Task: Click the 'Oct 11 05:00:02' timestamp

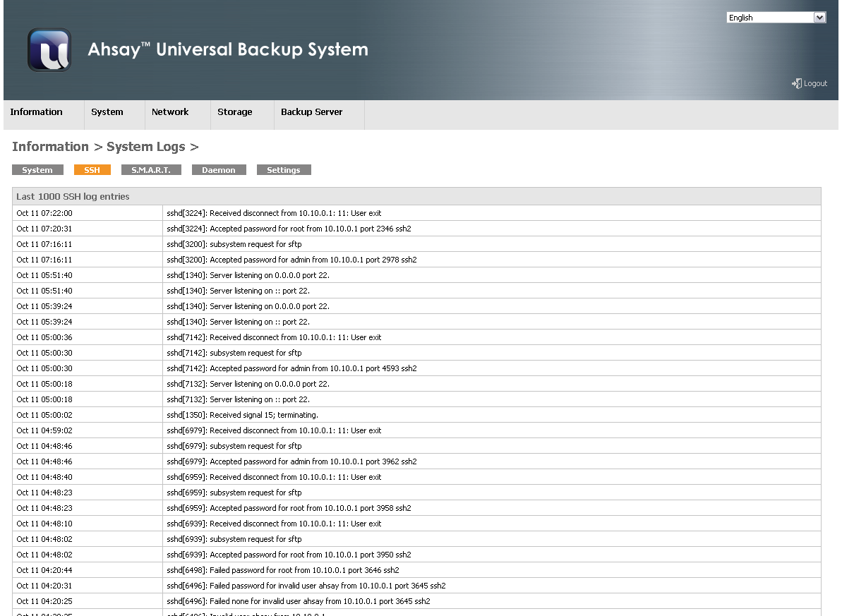Action: tap(44, 415)
